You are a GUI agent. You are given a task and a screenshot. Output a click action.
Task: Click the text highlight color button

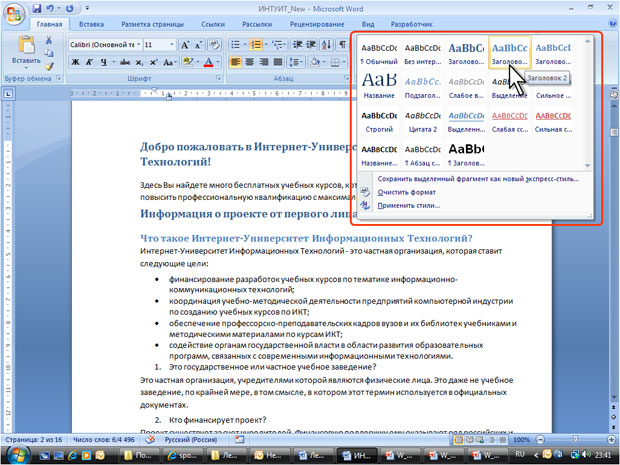[x=188, y=62]
